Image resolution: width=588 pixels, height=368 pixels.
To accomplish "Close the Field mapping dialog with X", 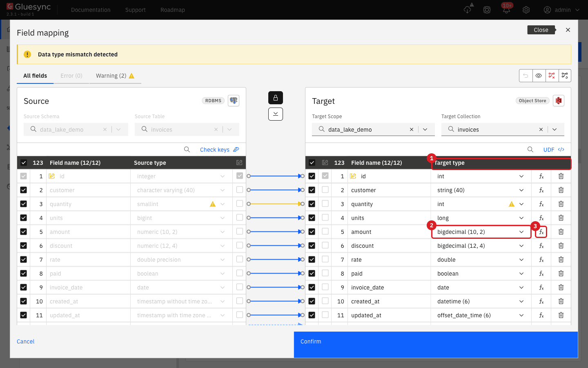I will (568, 30).
